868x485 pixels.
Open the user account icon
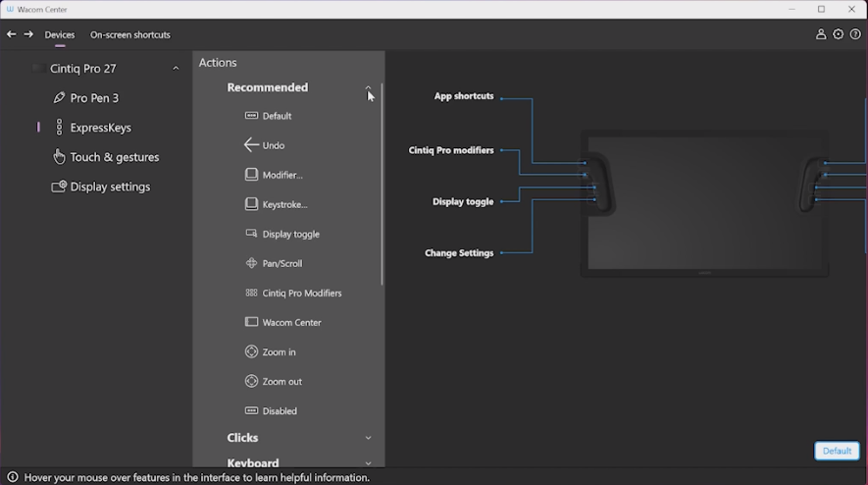[x=821, y=34]
